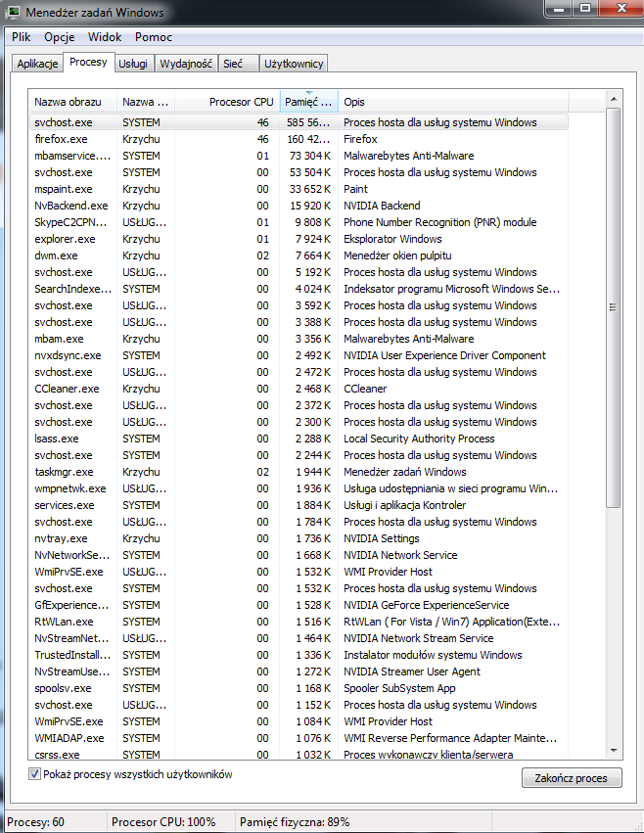Open the Użytkownicy tab

point(294,64)
